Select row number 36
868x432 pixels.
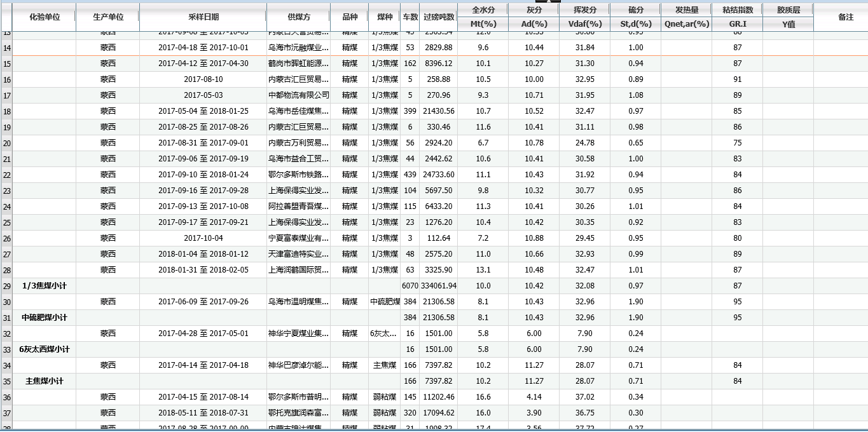click(x=6, y=397)
